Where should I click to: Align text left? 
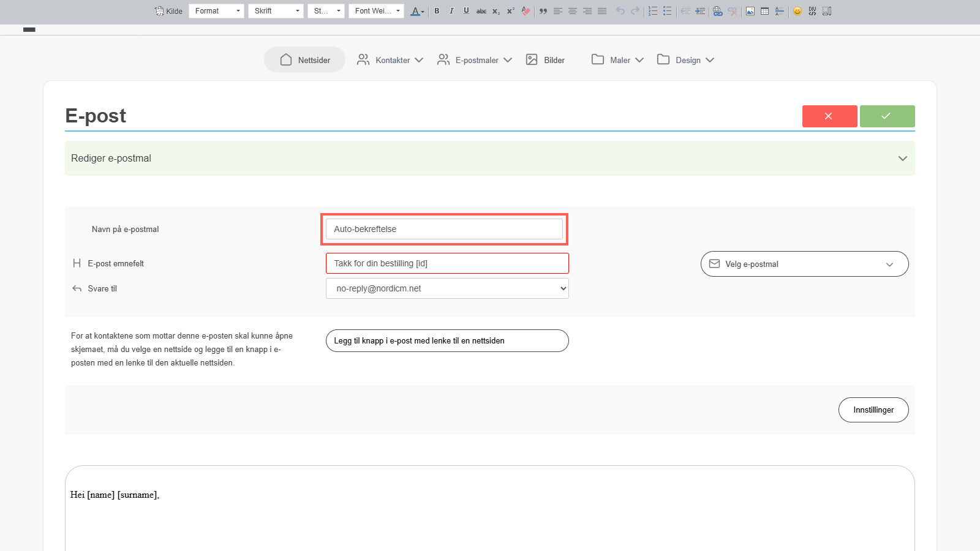click(x=558, y=11)
